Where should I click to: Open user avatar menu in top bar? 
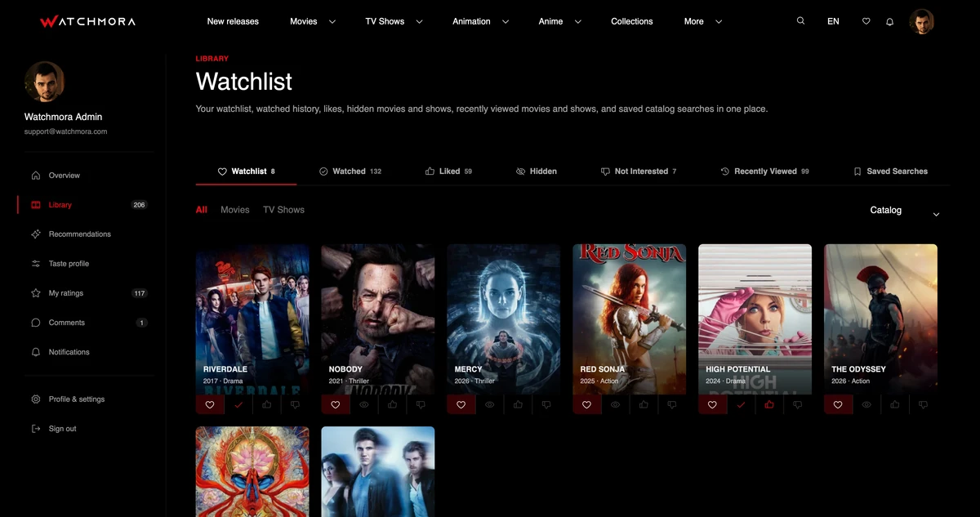click(x=921, y=21)
